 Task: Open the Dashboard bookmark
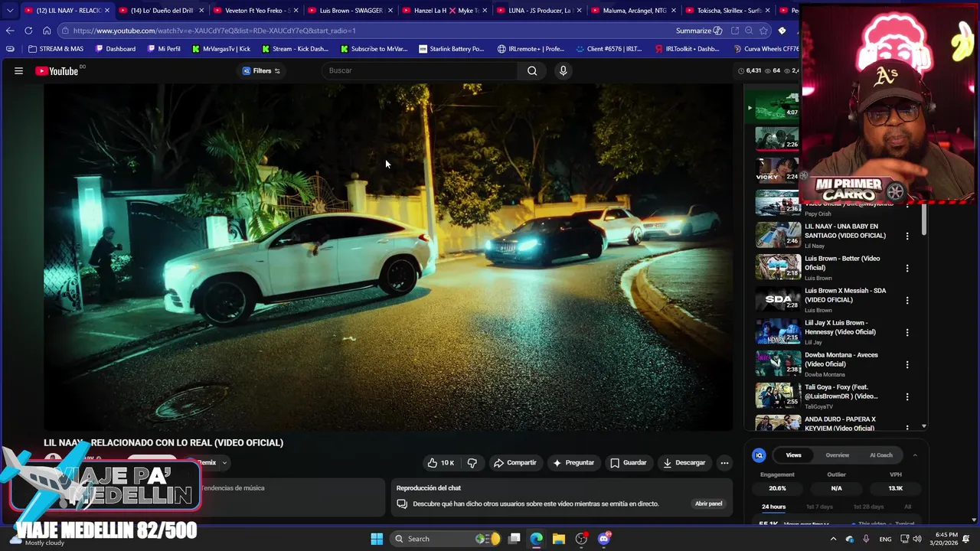(x=115, y=49)
